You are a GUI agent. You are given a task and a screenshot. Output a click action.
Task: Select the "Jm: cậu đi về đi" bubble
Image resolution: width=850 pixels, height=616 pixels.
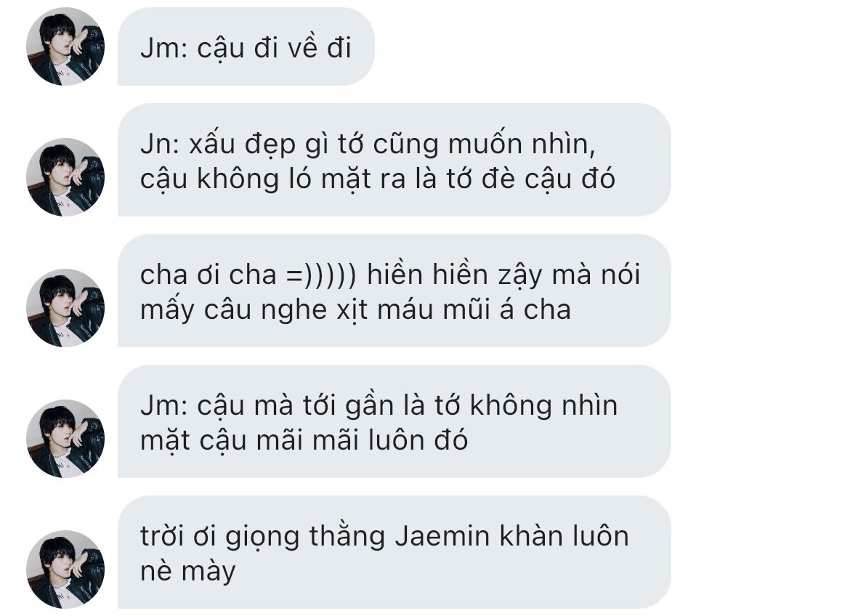coord(246,46)
